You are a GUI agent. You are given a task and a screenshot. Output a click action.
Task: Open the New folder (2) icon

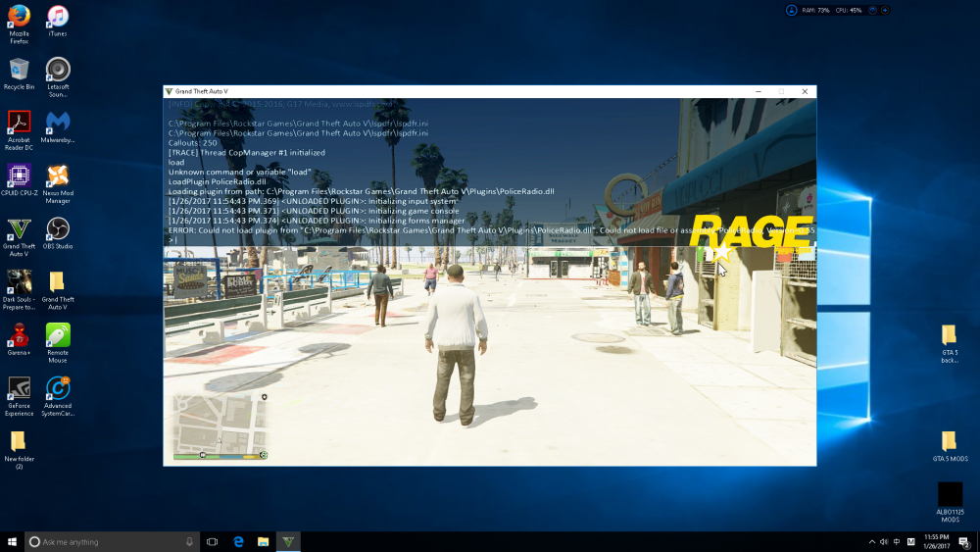point(19,450)
